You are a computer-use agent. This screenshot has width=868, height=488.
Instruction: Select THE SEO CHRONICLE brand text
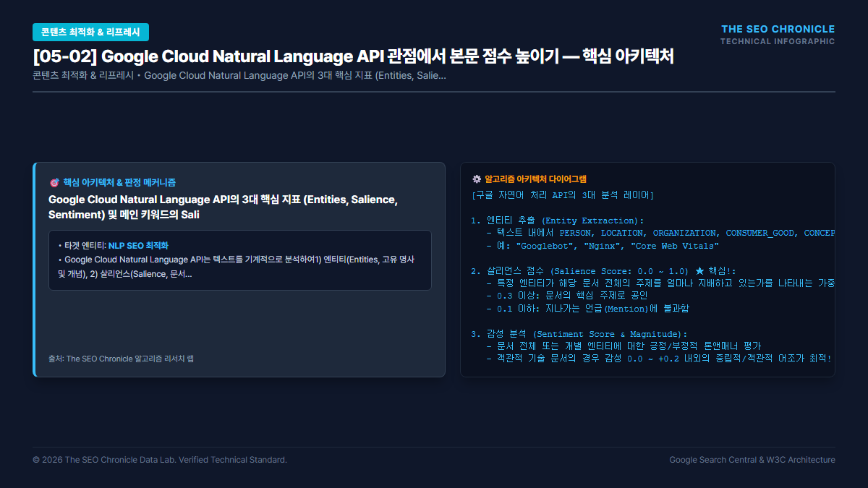click(778, 29)
